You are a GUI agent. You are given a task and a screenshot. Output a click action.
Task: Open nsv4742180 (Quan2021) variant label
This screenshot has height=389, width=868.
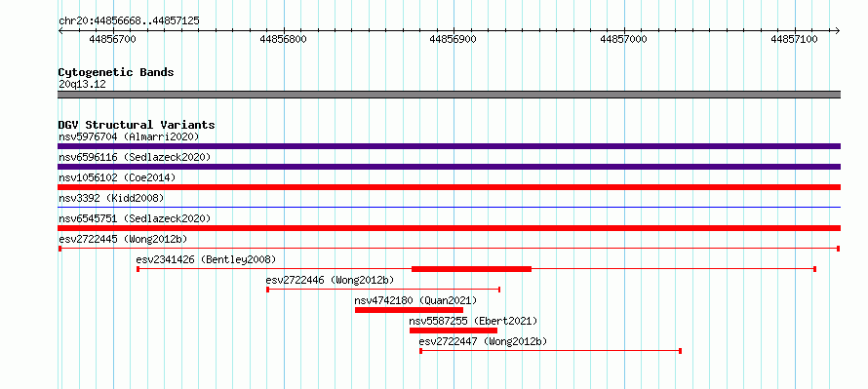click(x=415, y=300)
